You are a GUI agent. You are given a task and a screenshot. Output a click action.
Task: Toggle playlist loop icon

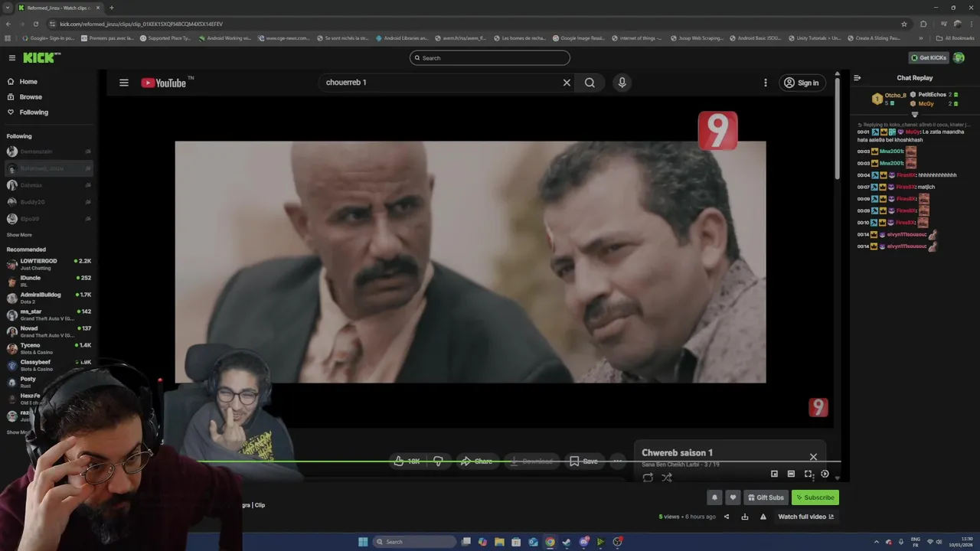(x=648, y=478)
